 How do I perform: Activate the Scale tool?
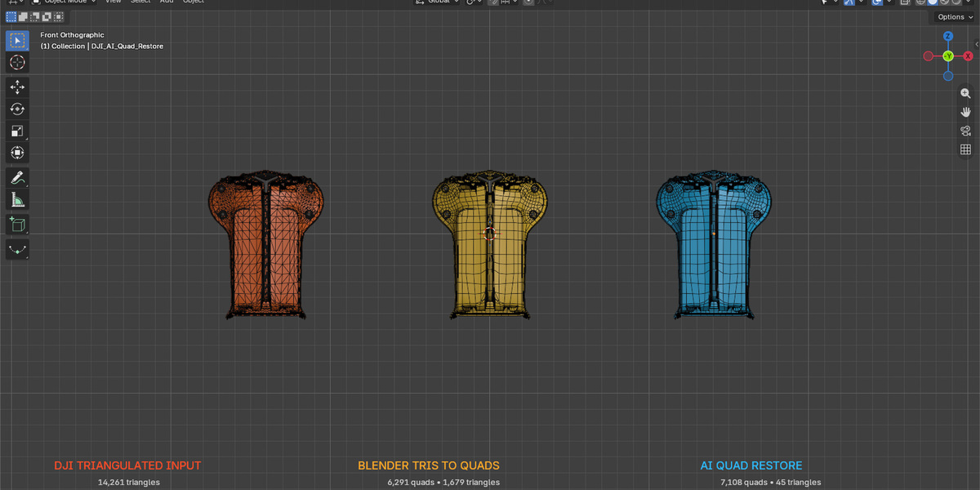(x=17, y=131)
